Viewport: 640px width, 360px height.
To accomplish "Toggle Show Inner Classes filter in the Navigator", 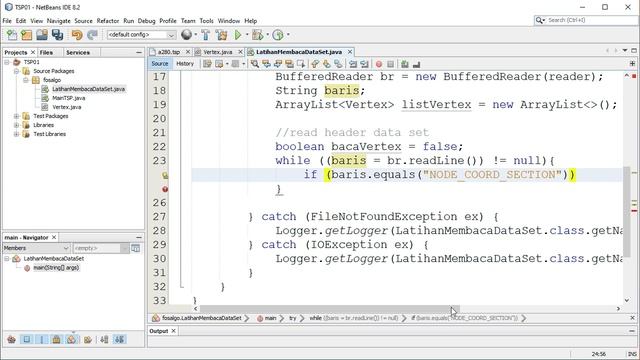I will 71,339.
